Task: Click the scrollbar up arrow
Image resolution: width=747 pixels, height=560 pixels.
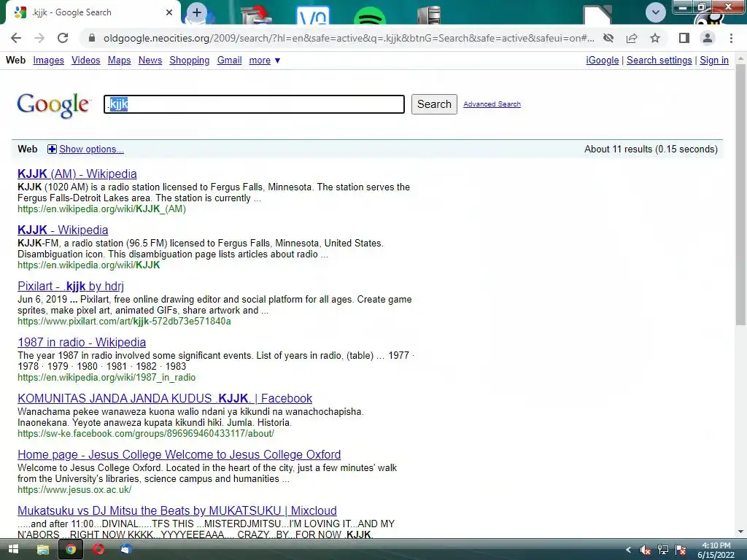Action: point(740,58)
